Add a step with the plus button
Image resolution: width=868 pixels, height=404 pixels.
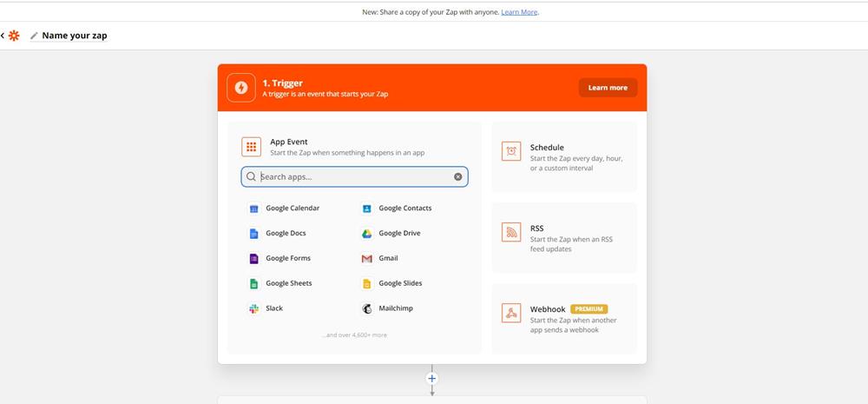[x=431, y=379]
